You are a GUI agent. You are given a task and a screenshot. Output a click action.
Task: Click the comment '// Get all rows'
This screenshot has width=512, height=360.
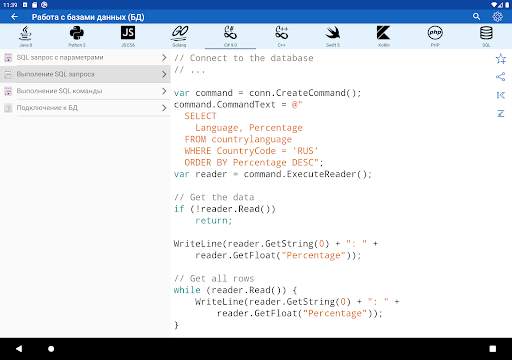214,278
